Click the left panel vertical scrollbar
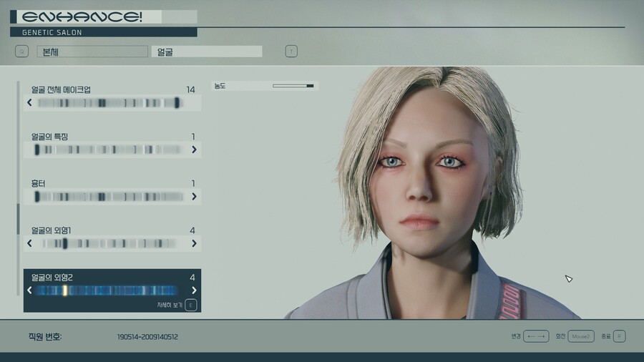Screen dimensions: 644x362 [x=19, y=218]
